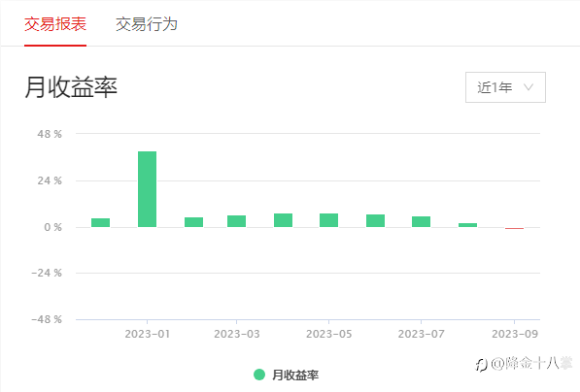The width and height of the screenshot is (580, 392).
Task: Click the -48 % axis label
Action: coord(47,319)
